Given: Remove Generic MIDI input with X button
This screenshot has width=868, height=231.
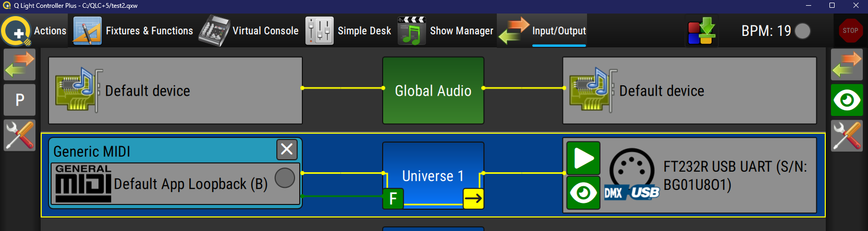Looking at the screenshot, I should coord(287,149).
